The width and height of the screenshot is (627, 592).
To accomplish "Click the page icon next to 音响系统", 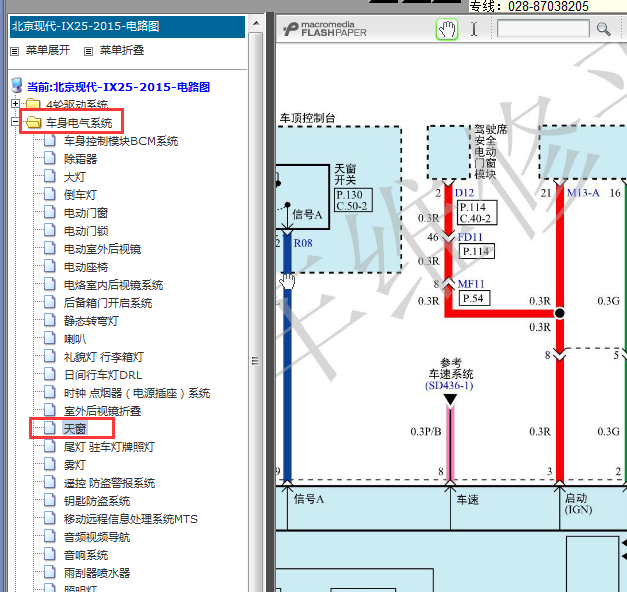I will (50, 554).
